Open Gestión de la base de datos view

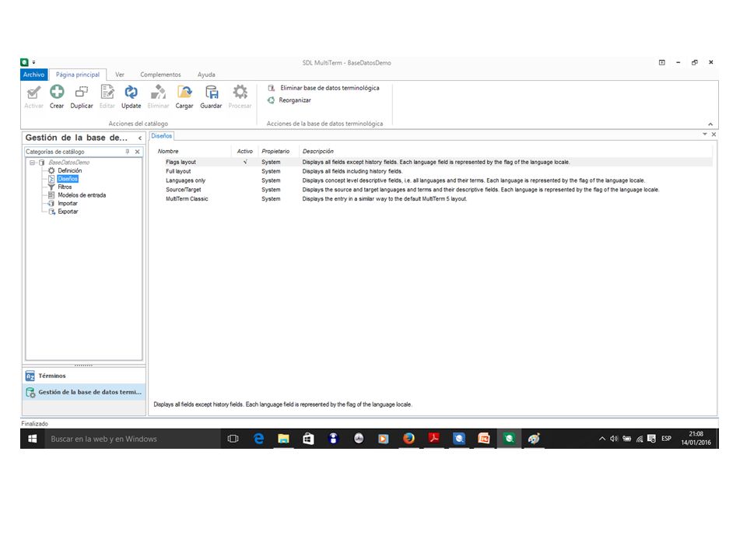click(x=84, y=392)
